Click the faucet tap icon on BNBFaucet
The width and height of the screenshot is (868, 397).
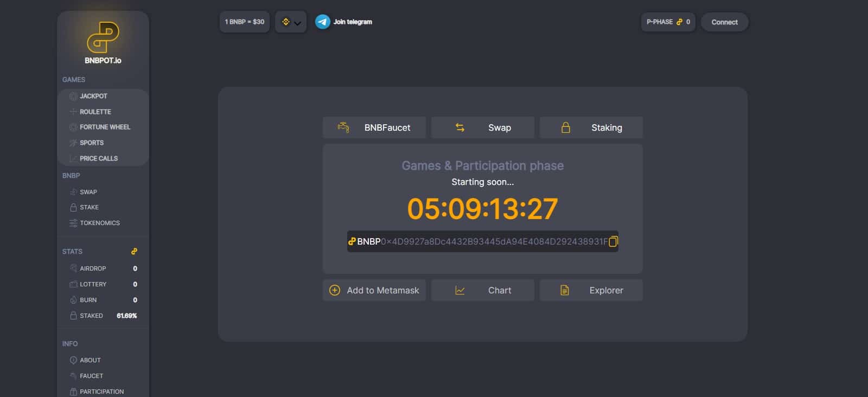coord(343,127)
